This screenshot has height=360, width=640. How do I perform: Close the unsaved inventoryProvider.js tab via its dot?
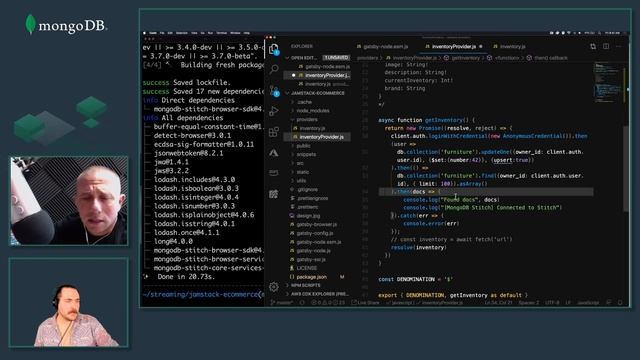tap(481, 47)
